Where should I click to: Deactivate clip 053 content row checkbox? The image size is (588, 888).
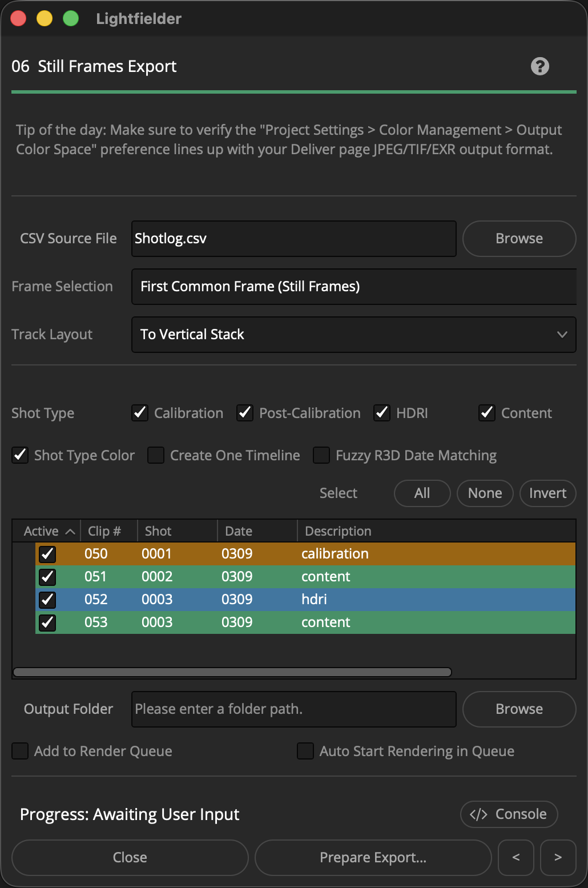click(x=47, y=622)
